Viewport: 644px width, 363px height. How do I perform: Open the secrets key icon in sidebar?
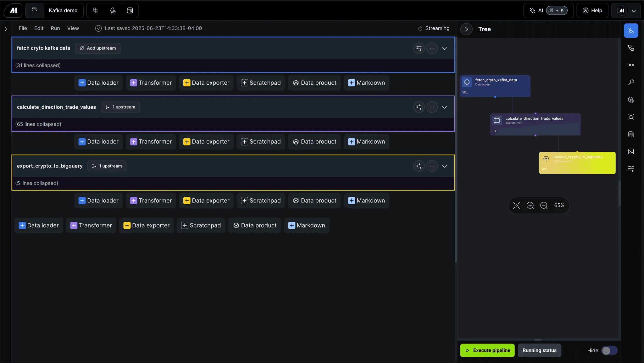(631, 82)
